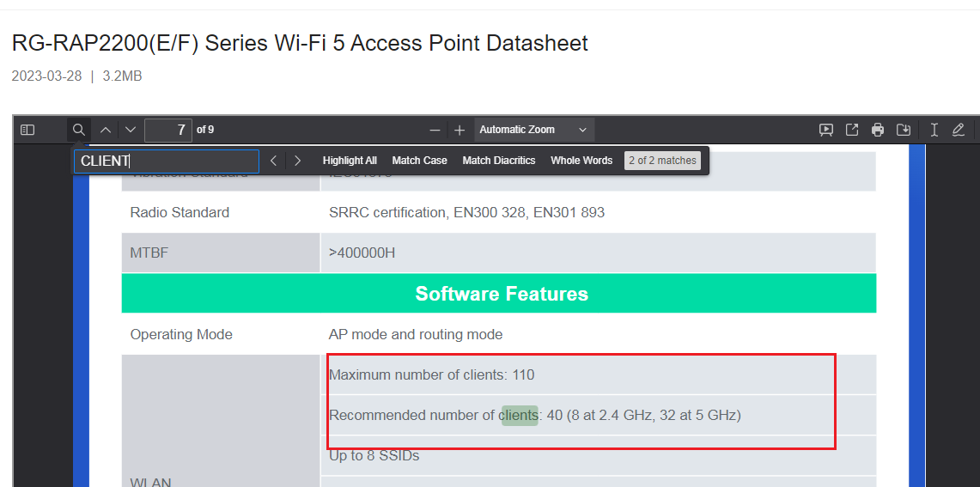Click the SRRC certification text
Screen dimensions: 980x487
467,212
